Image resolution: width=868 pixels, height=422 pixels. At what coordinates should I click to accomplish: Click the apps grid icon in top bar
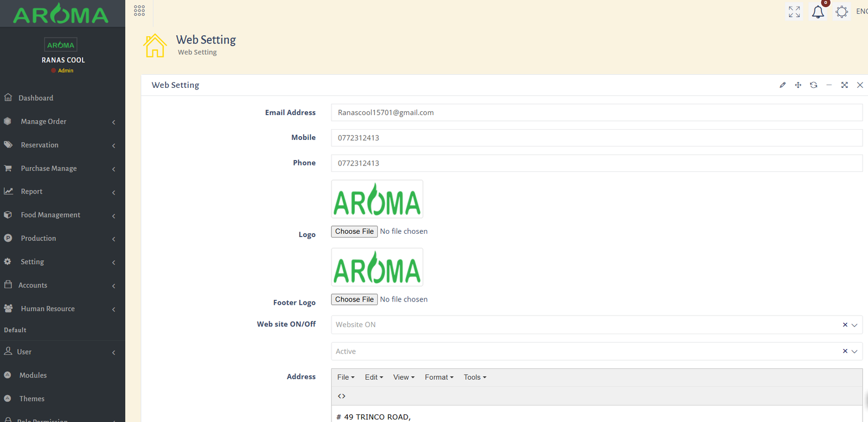(139, 11)
